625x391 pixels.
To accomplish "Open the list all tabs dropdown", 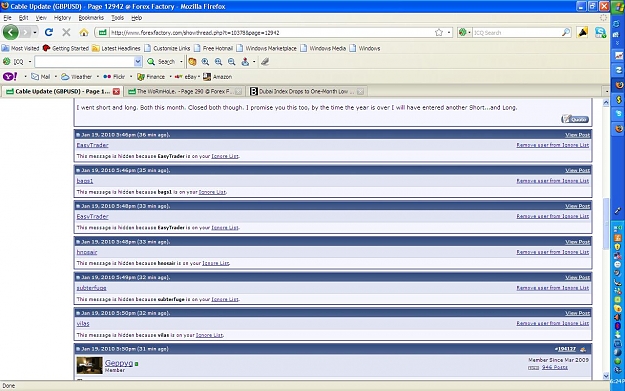I will coord(606,91).
